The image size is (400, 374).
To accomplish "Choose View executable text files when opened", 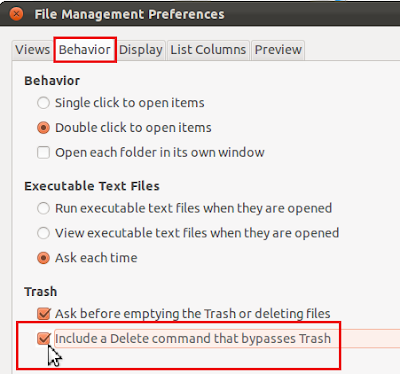I will pos(43,233).
